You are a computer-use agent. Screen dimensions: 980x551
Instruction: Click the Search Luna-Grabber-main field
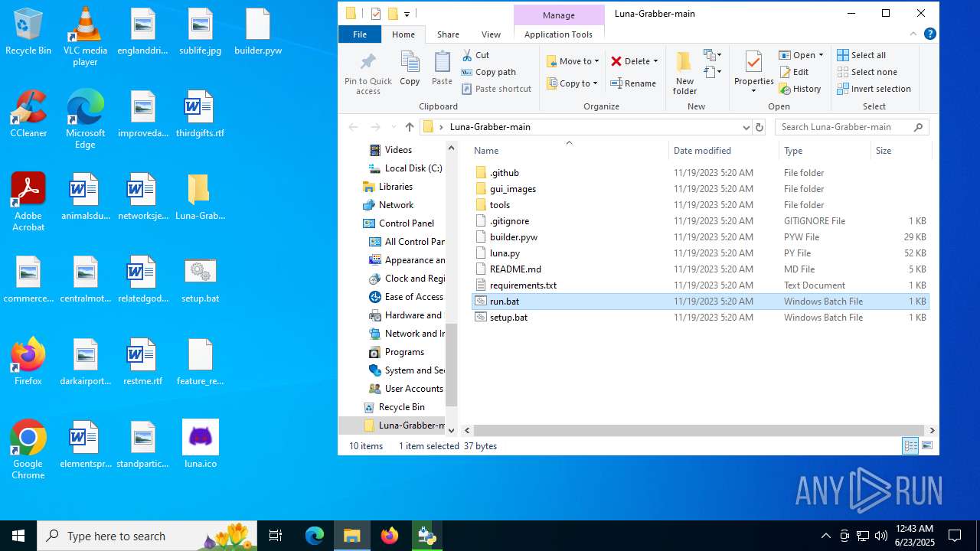coord(851,127)
